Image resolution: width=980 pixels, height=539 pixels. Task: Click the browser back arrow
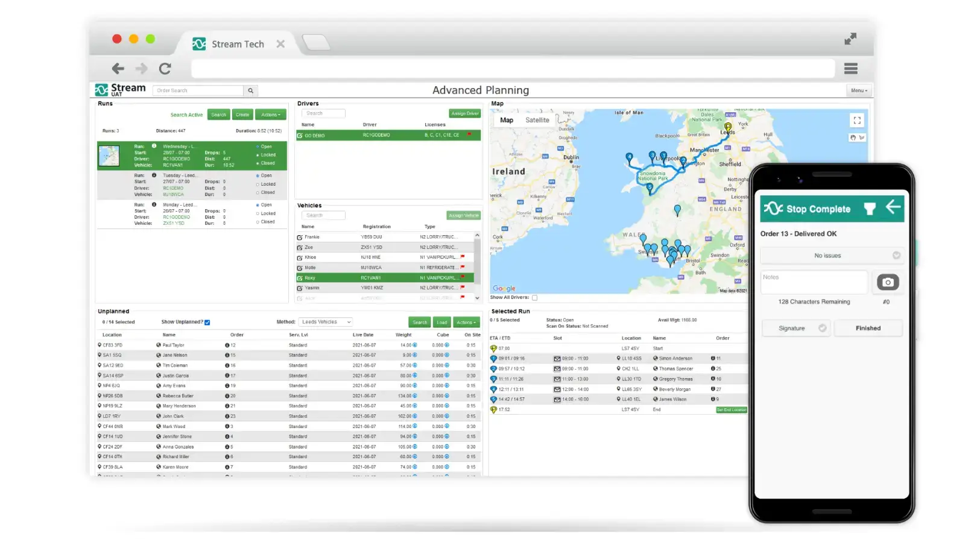tap(118, 68)
